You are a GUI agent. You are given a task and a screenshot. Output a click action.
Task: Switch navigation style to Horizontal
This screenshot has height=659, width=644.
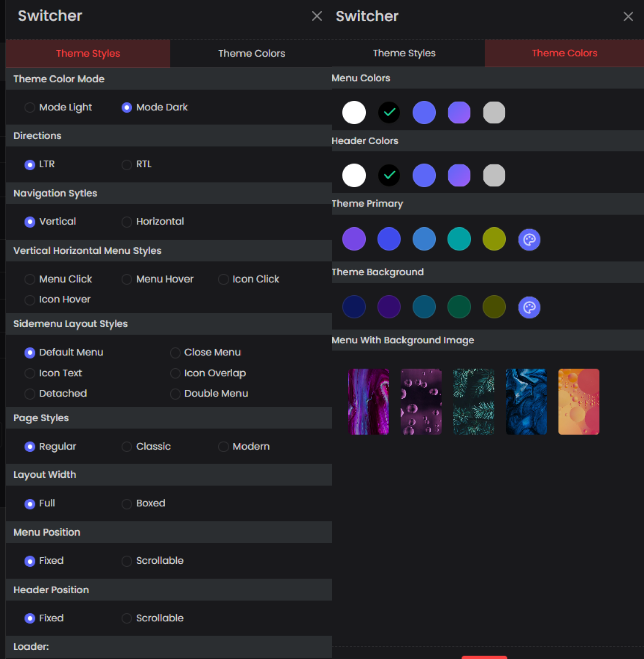coord(127,222)
